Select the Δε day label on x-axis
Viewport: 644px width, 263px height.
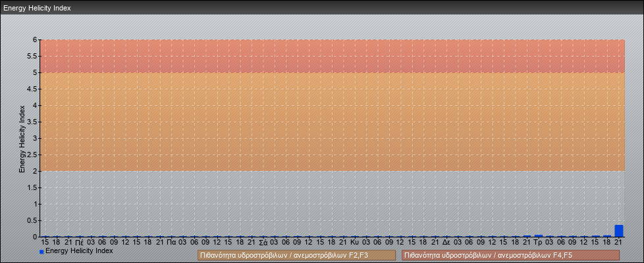(x=446, y=242)
